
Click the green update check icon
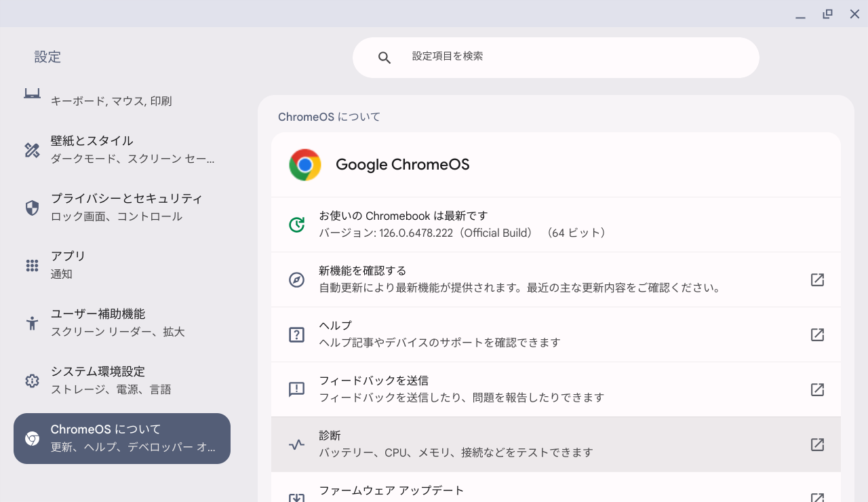pos(296,224)
